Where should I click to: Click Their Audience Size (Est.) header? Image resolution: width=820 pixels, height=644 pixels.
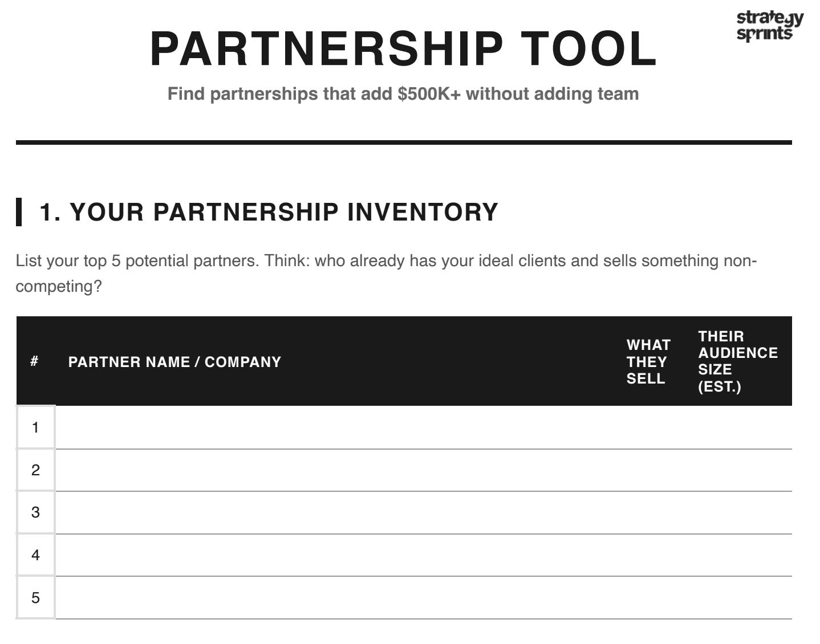click(738, 361)
